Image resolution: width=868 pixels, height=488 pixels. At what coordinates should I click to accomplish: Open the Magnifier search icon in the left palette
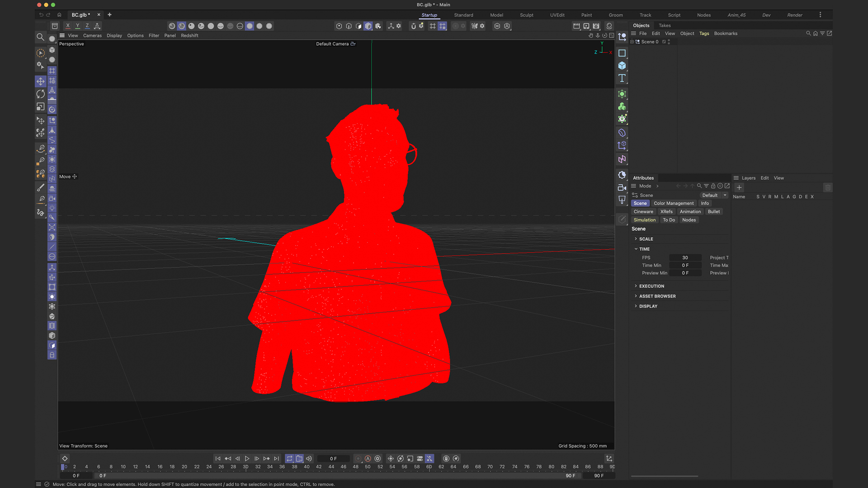(40, 37)
